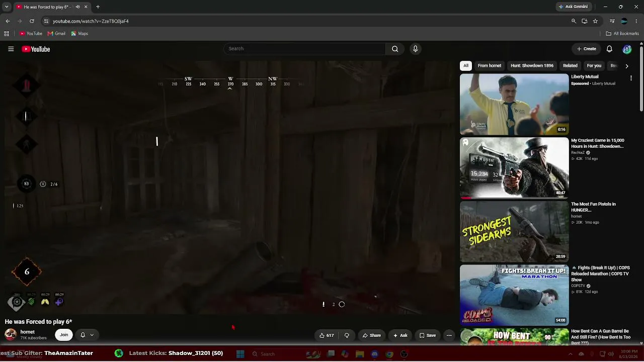The height and width of the screenshot is (362, 644).
Task: Open the Chrome three-dot menu
Action: 636,21
